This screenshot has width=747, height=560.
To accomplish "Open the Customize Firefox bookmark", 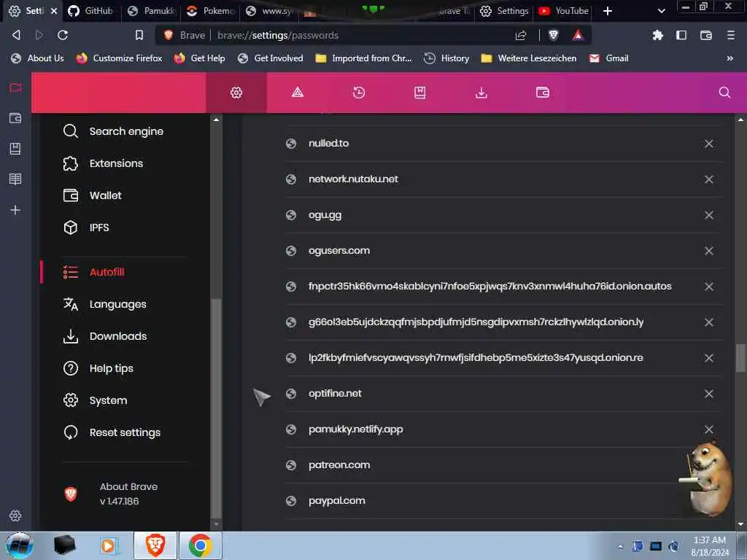I will tap(120, 58).
